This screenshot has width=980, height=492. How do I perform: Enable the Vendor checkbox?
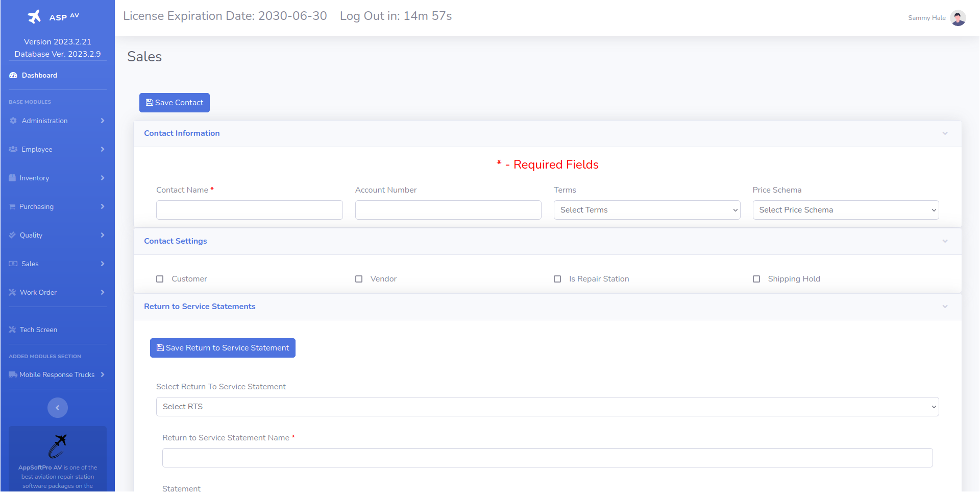point(359,279)
